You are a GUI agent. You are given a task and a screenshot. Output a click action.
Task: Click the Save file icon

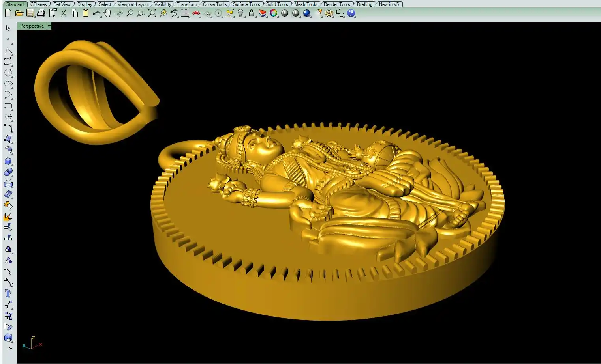point(30,13)
